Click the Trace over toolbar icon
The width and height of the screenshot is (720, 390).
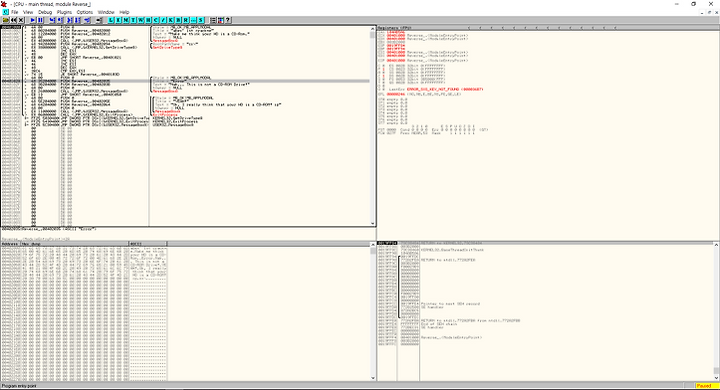78,20
